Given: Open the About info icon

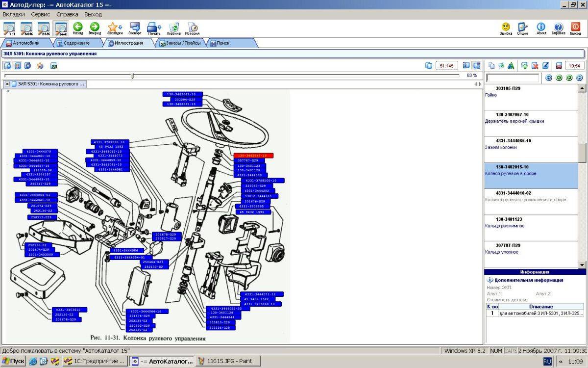Looking at the screenshot, I should (x=541, y=28).
